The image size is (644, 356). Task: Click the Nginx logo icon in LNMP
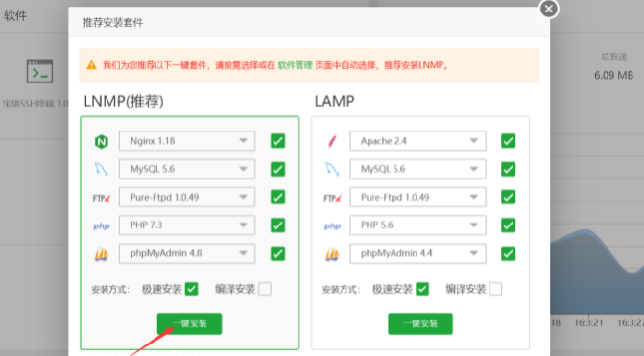point(102,142)
